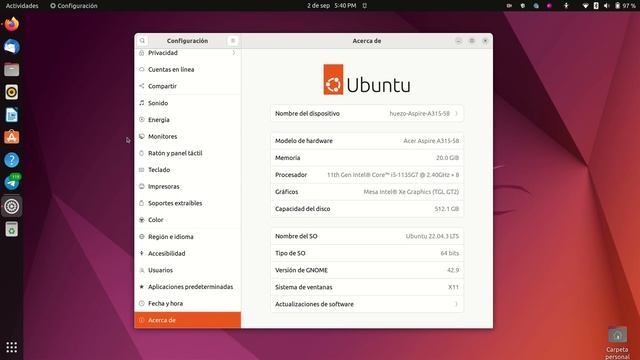
Task: Click the notification bell near clock
Action: click(364, 6)
